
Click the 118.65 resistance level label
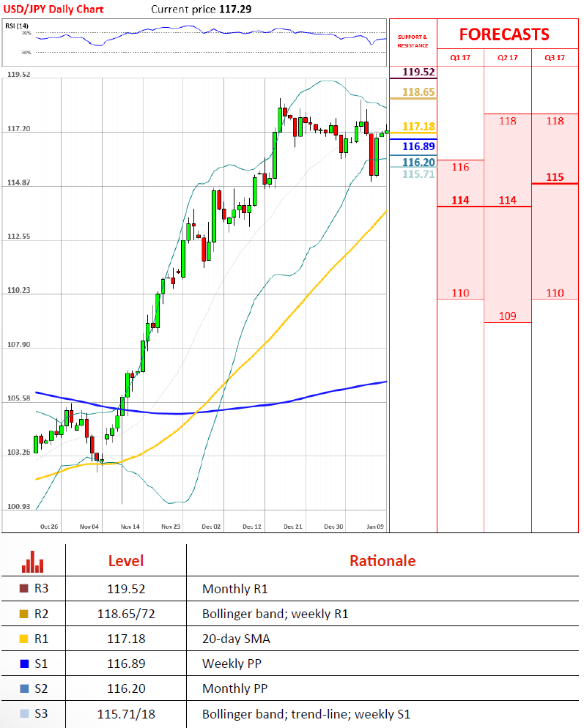click(x=418, y=92)
